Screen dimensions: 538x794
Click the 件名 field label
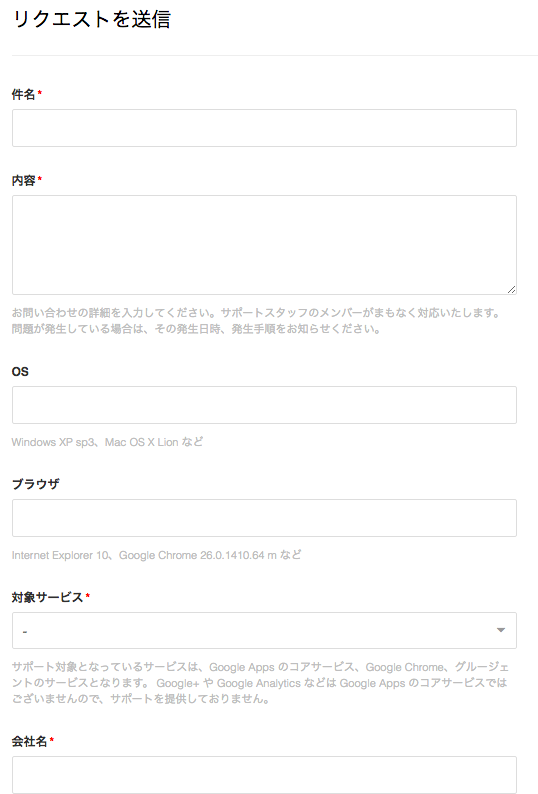23,94
